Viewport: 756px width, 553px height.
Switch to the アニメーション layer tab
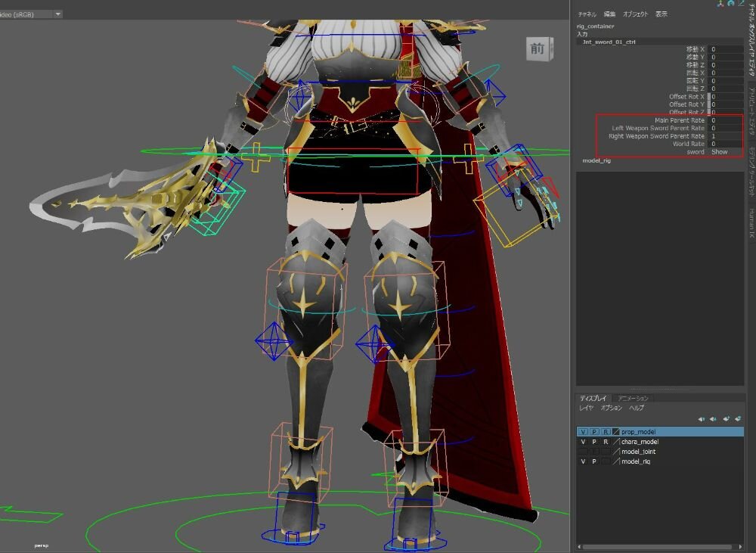coord(632,398)
